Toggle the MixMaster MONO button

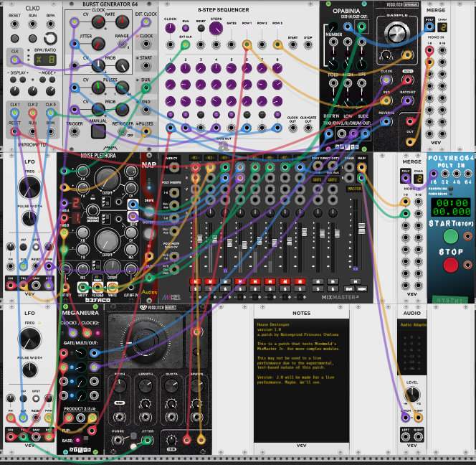(361, 288)
